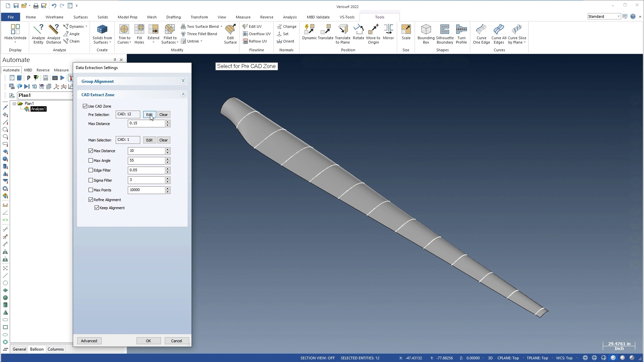The height and width of the screenshot is (362, 644).
Task: Open the Plan1 name combo box
Action: [45, 96]
